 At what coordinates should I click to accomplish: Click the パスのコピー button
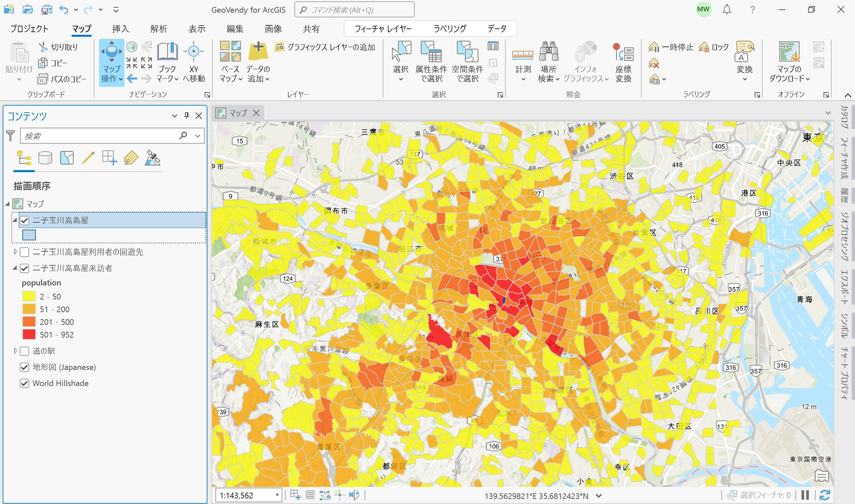[x=62, y=79]
